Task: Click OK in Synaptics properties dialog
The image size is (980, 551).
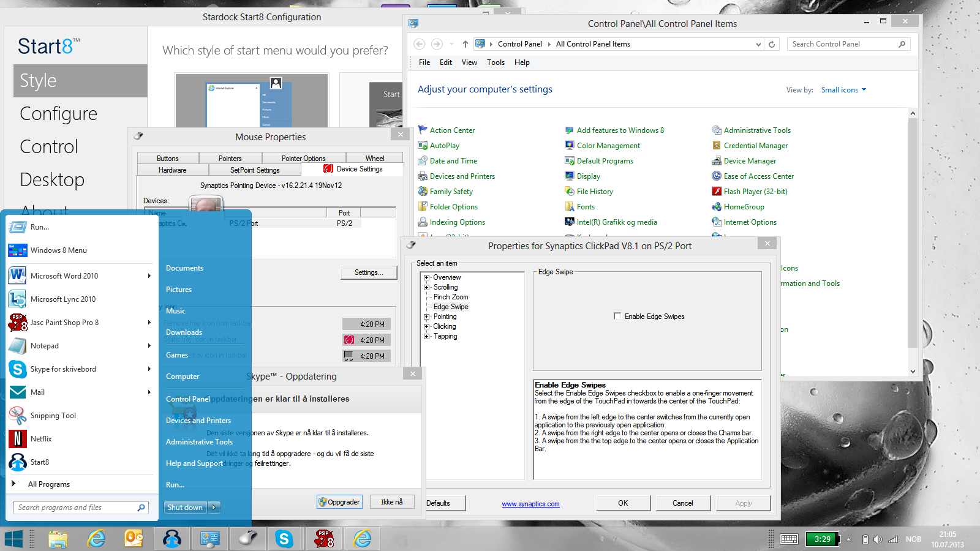Action: click(x=623, y=503)
